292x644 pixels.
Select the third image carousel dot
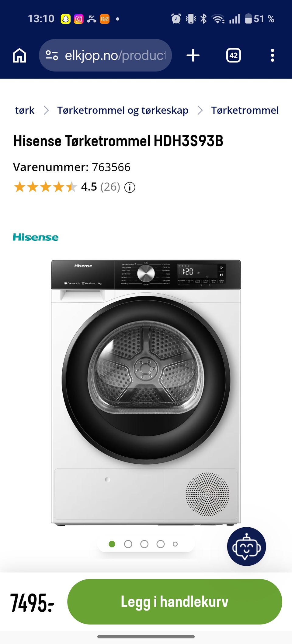click(x=144, y=544)
